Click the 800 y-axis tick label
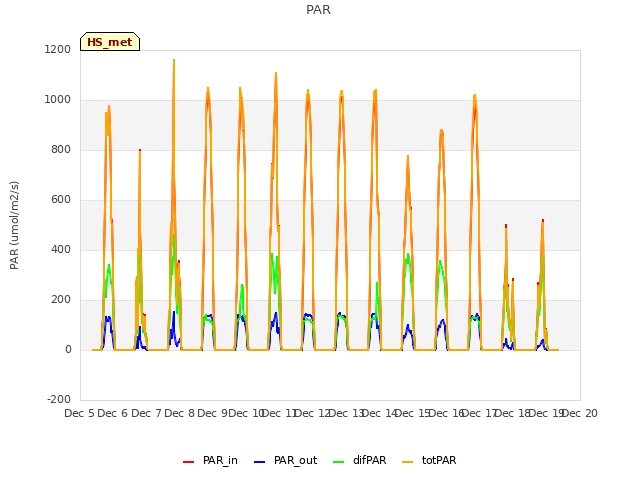Screen dimensions: 640x480 pos(61,149)
